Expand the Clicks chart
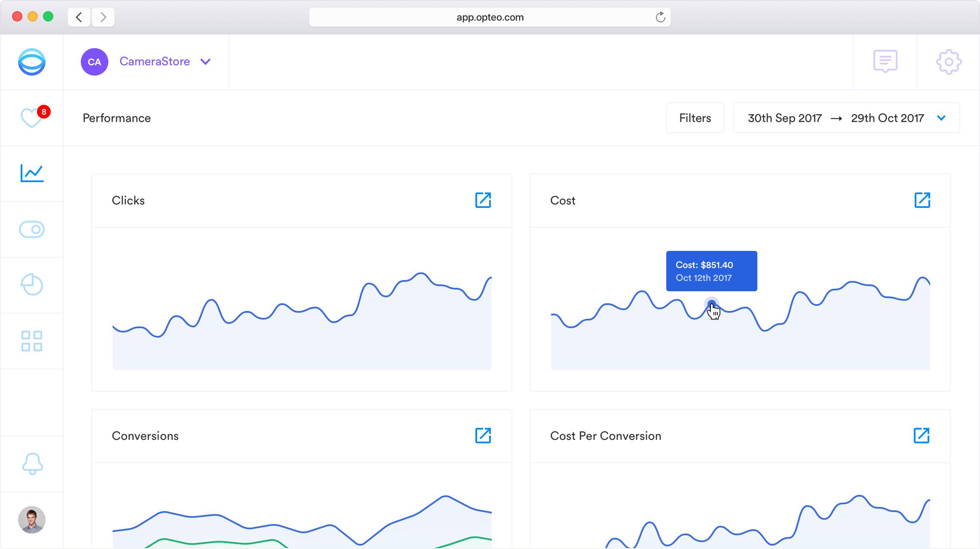The image size is (980, 549). pyautogui.click(x=483, y=200)
